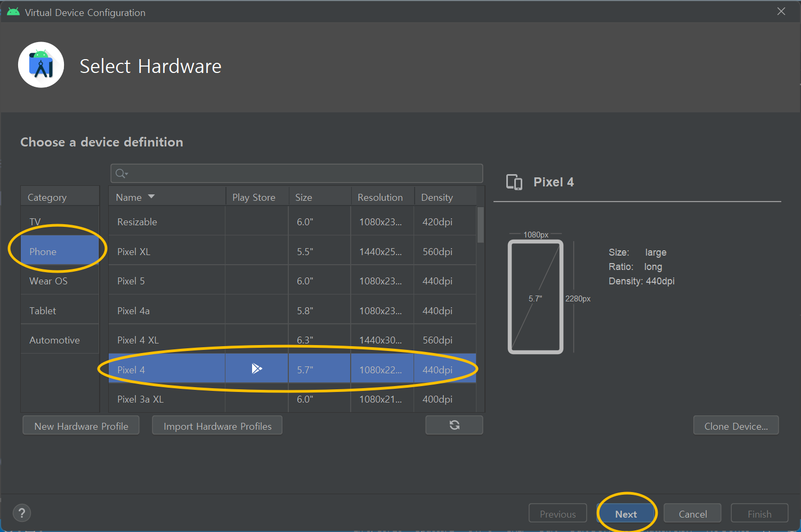This screenshot has width=801, height=532.
Task: Click the search magnifier icon
Action: pos(121,173)
